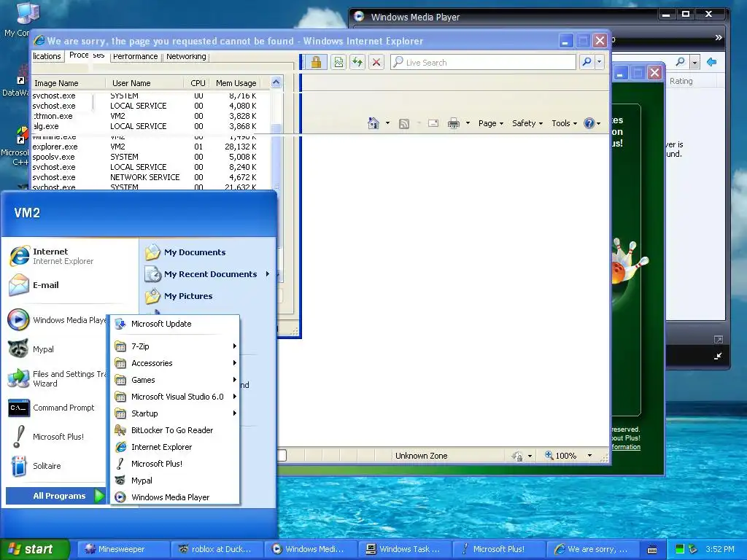Open the Live Search provider dropdown arrow
Image resolution: width=747 pixels, height=560 pixels.
[600, 62]
